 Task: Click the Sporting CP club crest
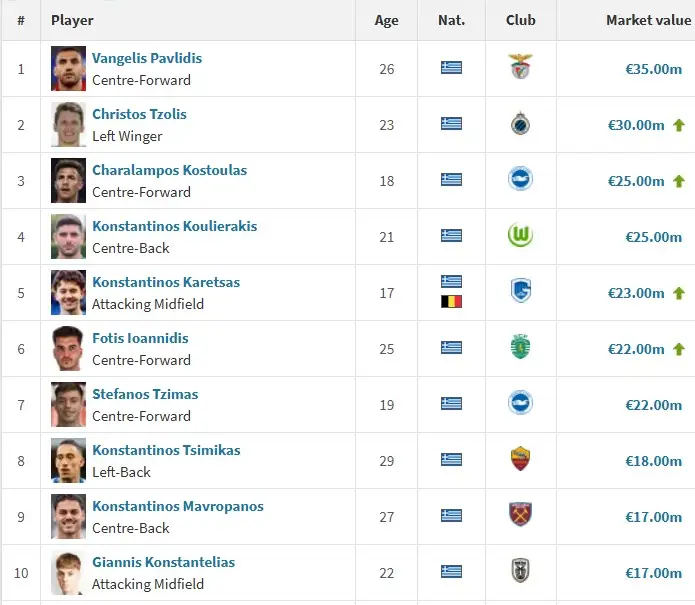pos(520,348)
